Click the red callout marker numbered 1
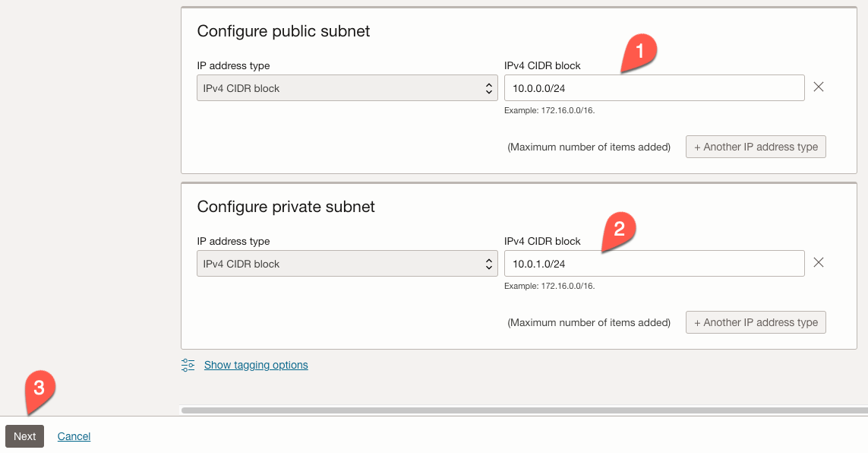Image resolution: width=868 pixels, height=453 pixels. [639, 53]
